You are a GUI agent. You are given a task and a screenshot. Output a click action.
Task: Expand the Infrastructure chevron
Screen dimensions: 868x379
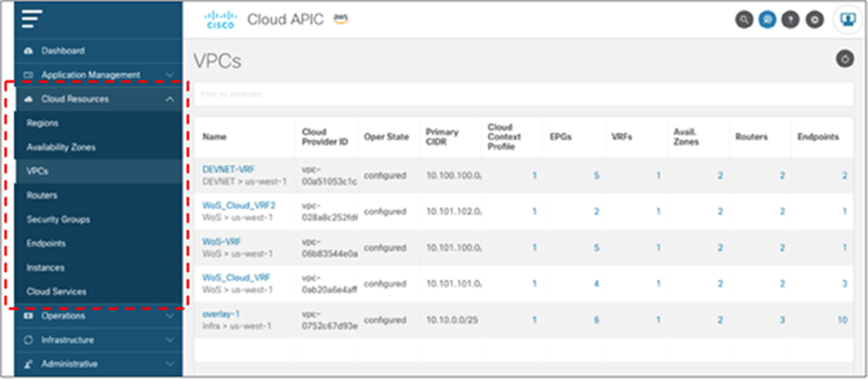170,341
